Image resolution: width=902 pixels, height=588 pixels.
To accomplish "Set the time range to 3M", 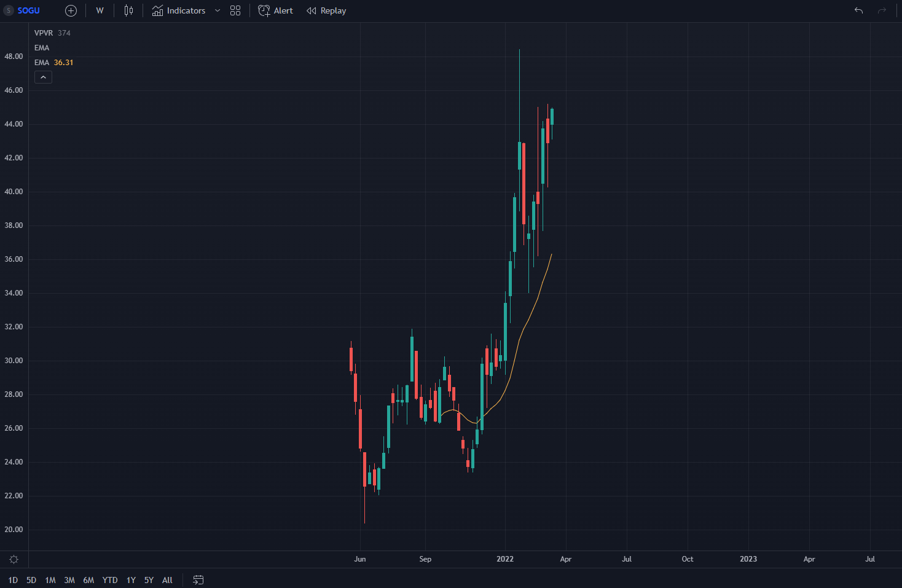I will click(69, 580).
